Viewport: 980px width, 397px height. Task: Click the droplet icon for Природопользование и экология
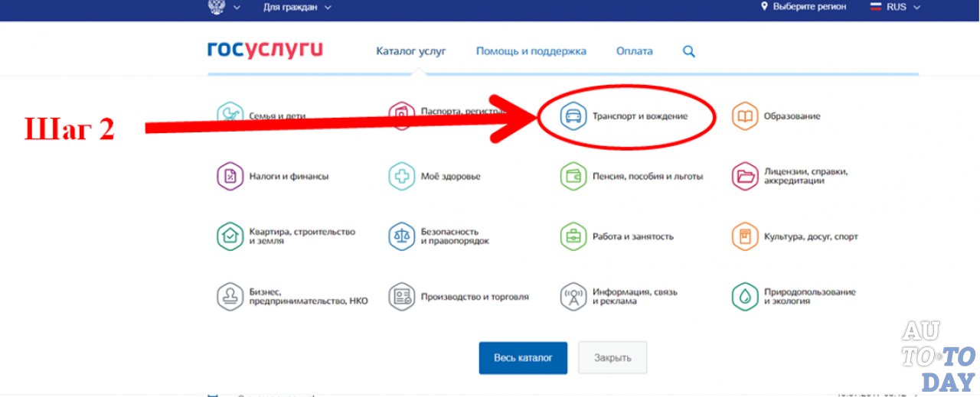coord(744,297)
